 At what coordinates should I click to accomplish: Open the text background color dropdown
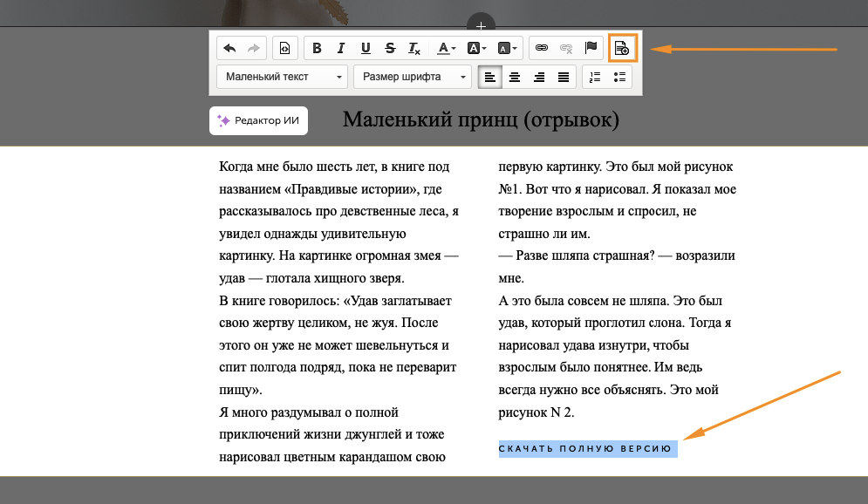(476, 48)
